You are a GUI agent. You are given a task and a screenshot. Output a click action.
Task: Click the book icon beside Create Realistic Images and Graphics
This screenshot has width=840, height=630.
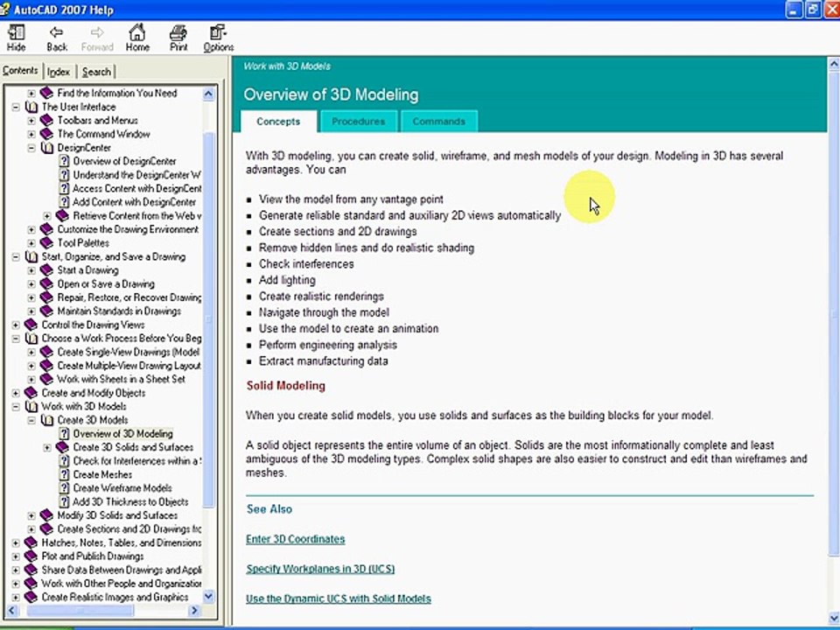click(31, 598)
